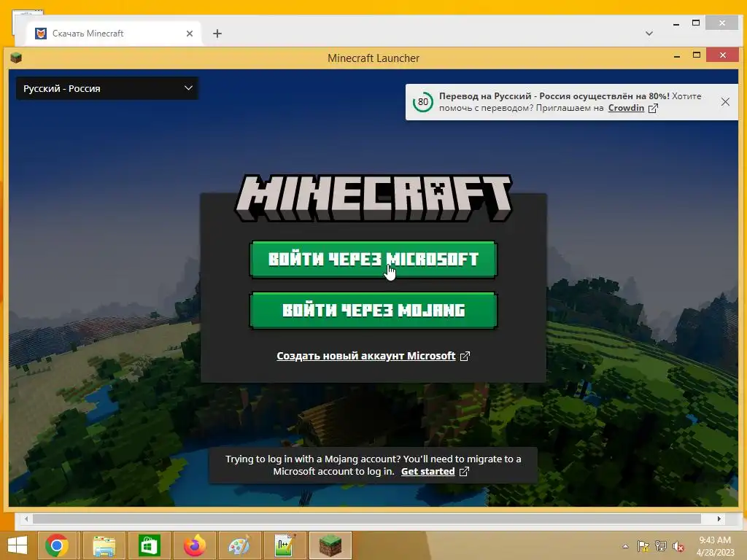Follow the Get started migration link
Image resolution: width=747 pixels, height=560 pixels.
pyautogui.click(x=427, y=472)
